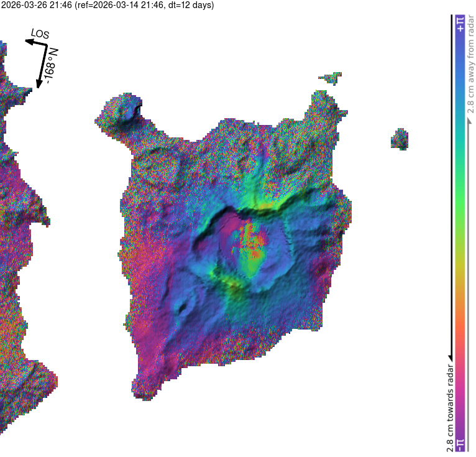Click the LOS text label
This screenshot has height=457, width=476.
click(x=40, y=34)
